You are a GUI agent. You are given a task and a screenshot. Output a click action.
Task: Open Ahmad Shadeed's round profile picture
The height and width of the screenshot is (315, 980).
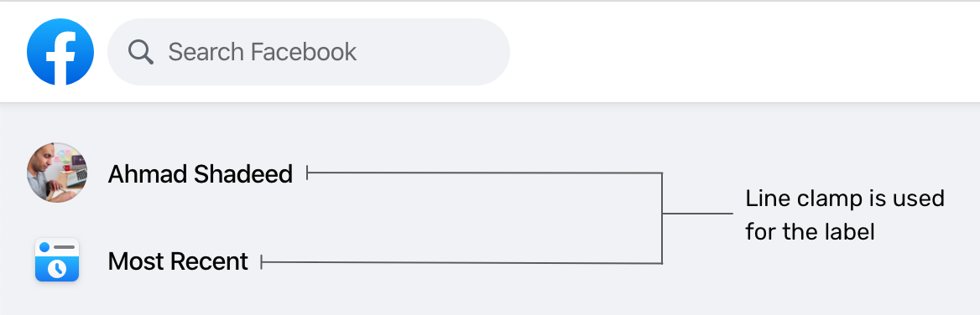[57, 172]
